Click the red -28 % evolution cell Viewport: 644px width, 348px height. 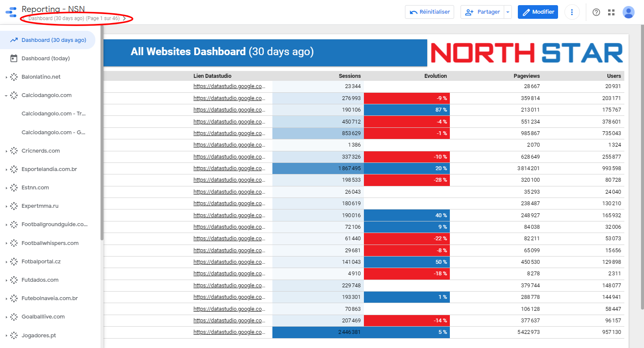(x=406, y=180)
